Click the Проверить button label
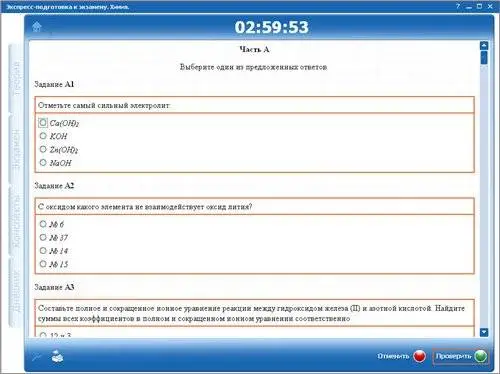 pos(453,356)
